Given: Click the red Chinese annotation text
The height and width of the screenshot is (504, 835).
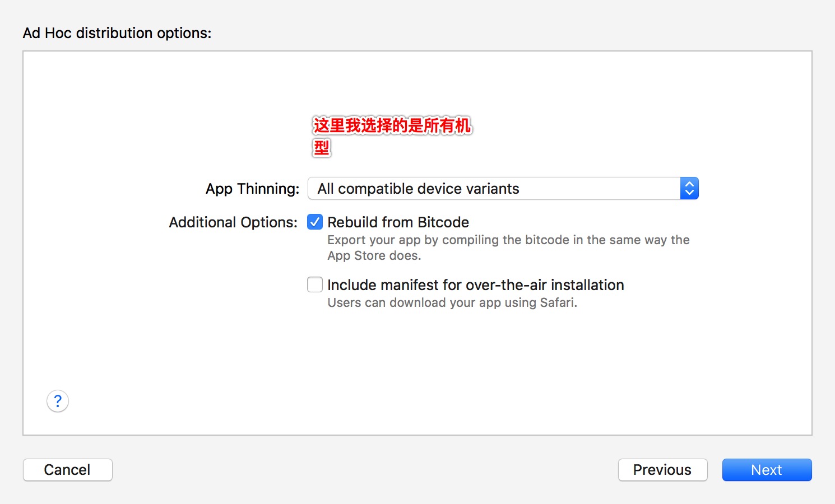Looking at the screenshot, I should click(x=392, y=136).
